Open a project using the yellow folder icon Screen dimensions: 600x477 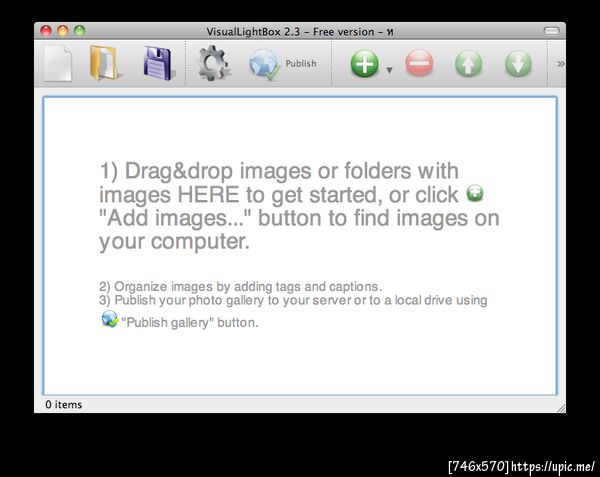(x=104, y=62)
